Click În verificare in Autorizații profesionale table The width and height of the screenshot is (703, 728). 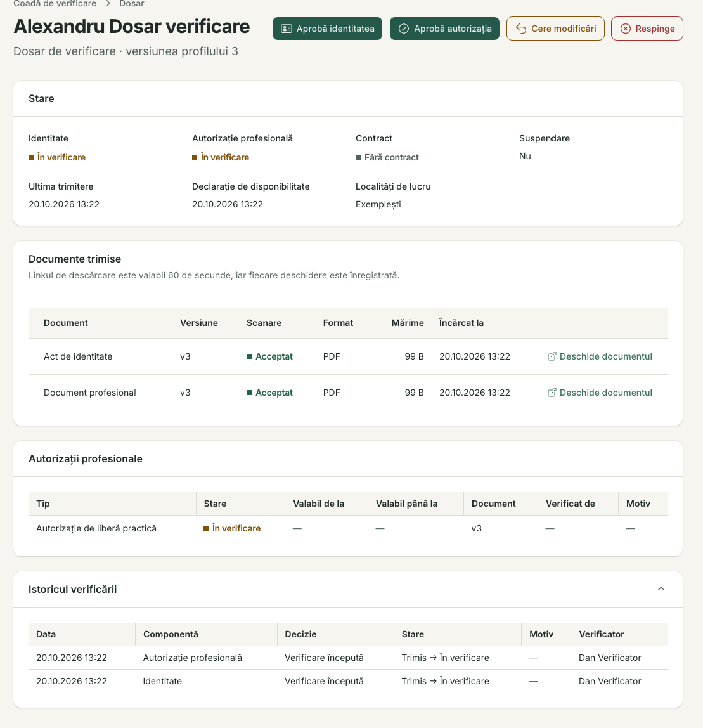click(232, 528)
